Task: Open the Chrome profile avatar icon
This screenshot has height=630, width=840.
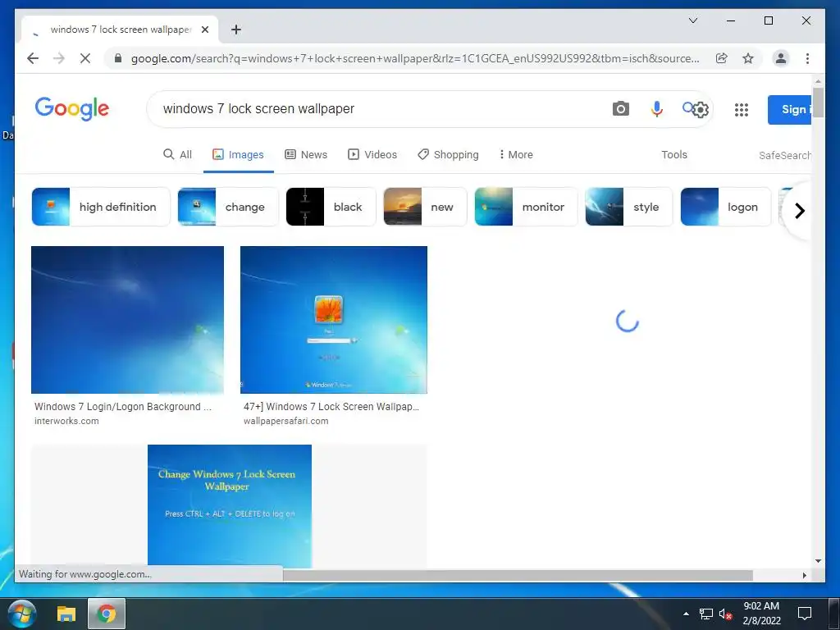Action: pos(781,58)
